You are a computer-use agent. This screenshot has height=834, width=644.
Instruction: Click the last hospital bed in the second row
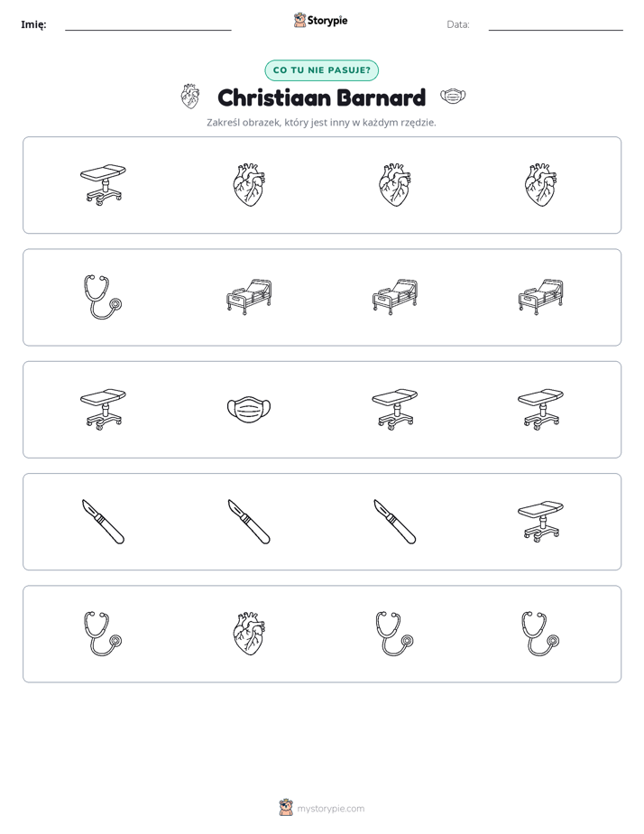click(540, 297)
